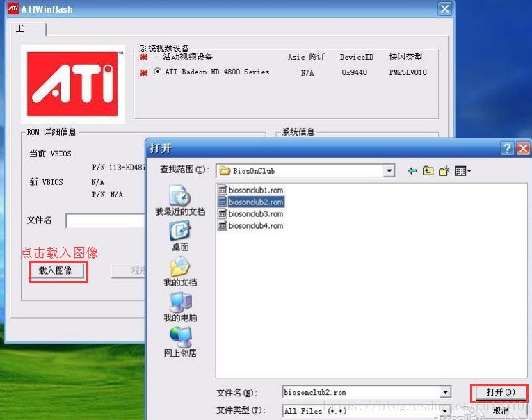Select file biosonclub4.rom

coord(251,225)
